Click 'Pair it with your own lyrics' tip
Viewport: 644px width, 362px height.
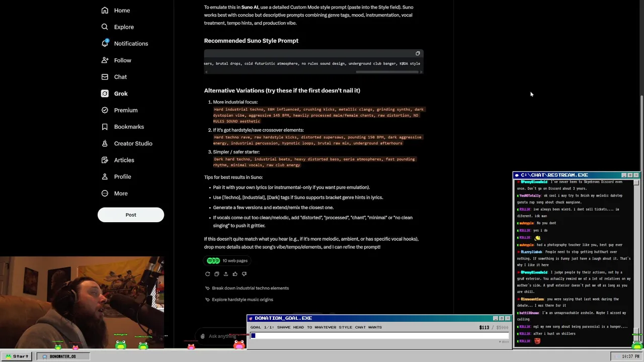tap(291, 188)
